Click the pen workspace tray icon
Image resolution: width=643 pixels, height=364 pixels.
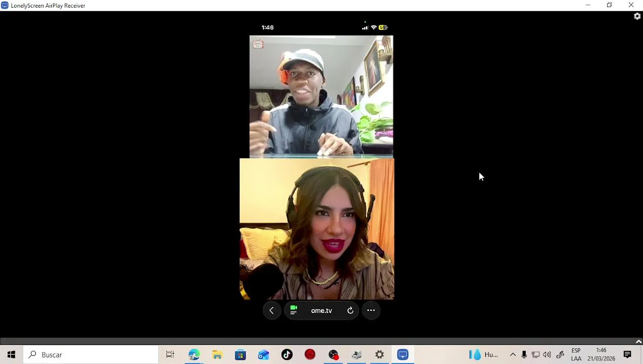(560, 355)
